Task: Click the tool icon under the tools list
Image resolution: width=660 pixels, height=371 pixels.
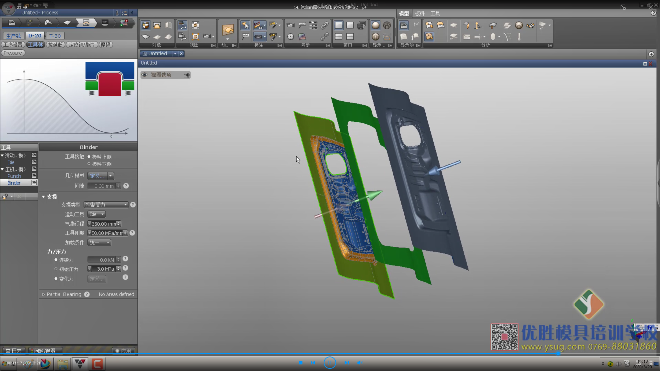Action: coord(5,197)
